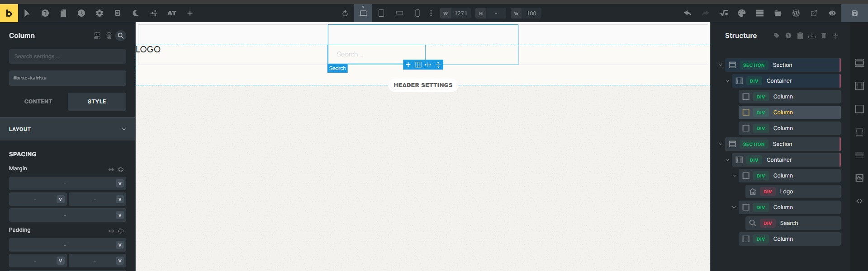Select the Logo element in structure
The width and height of the screenshot is (868, 271).
pyautogui.click(x=793, y=192)
